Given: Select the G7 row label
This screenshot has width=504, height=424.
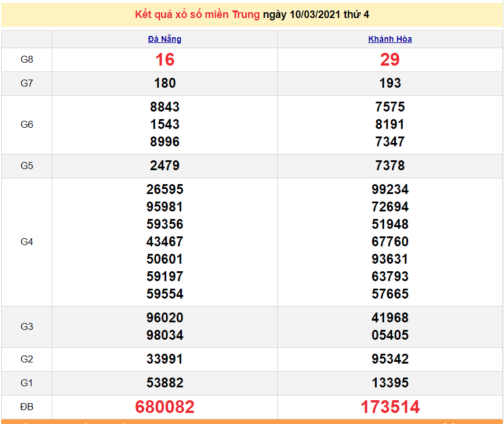Looking at the screenshot, I should tap(27, 84).
